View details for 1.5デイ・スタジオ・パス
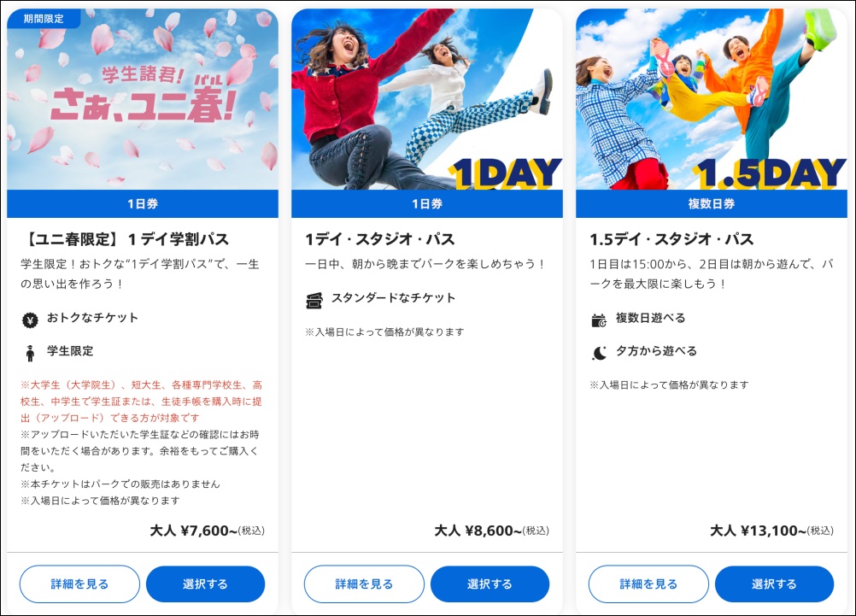Image resolution: width=856 pixels, height=616 pixels. (648, 584)
